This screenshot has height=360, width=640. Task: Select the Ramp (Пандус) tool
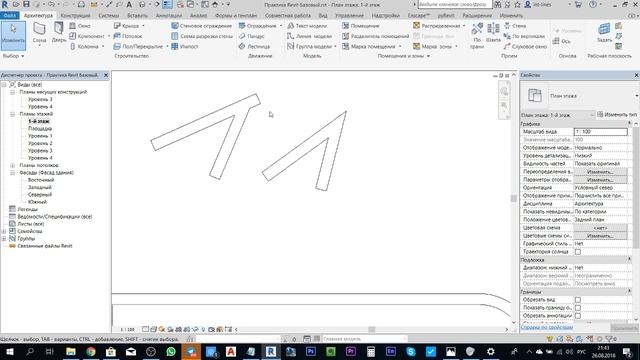251,36
